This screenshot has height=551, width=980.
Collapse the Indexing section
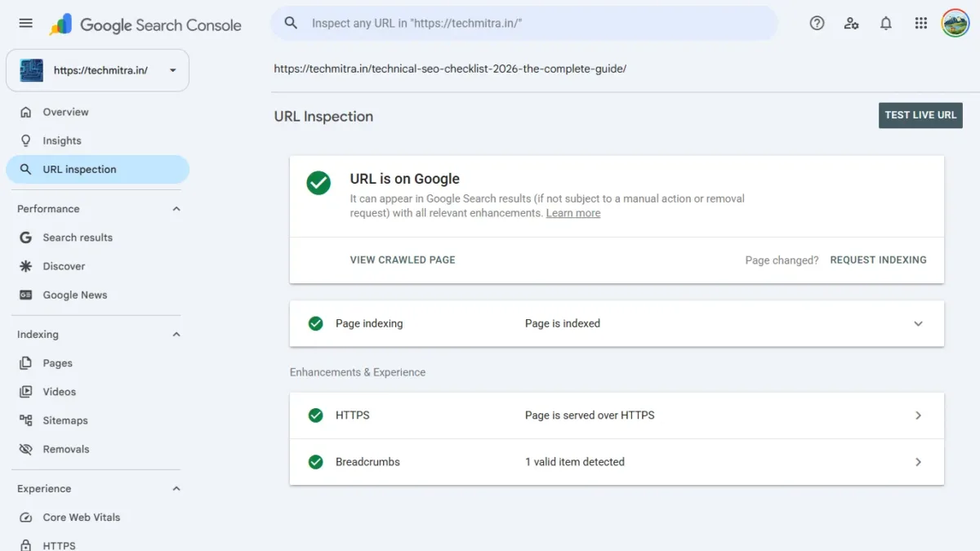pos(176,335)
